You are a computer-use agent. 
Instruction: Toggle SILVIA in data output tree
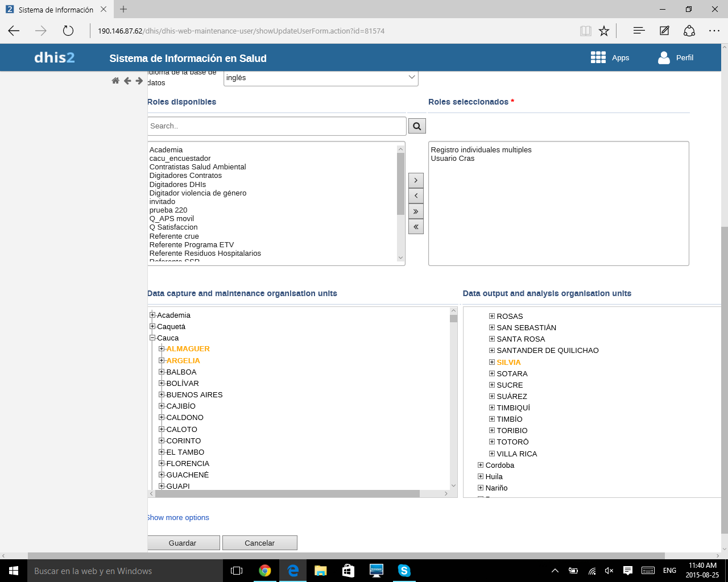click(508, 362)
